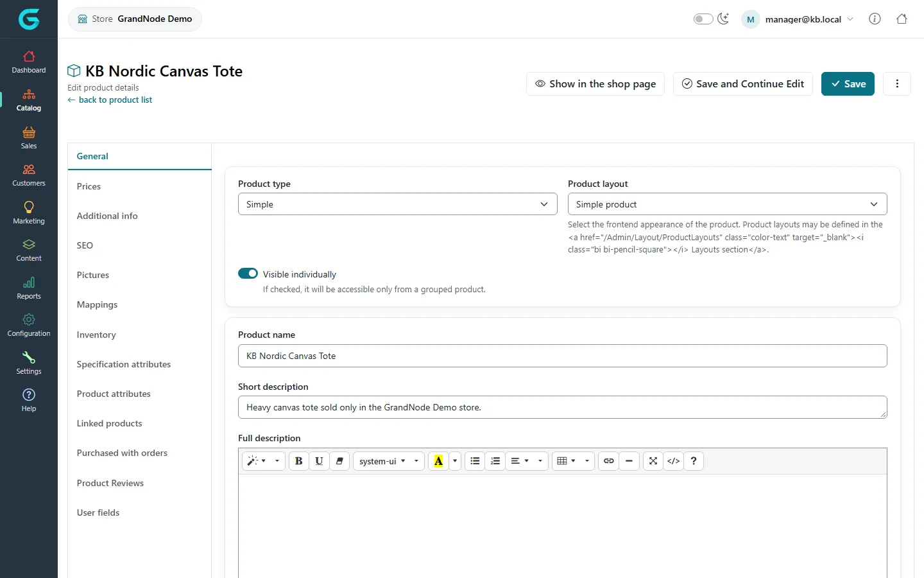Open the Dashboard section in the sidebar

click(x=29, y=62)
